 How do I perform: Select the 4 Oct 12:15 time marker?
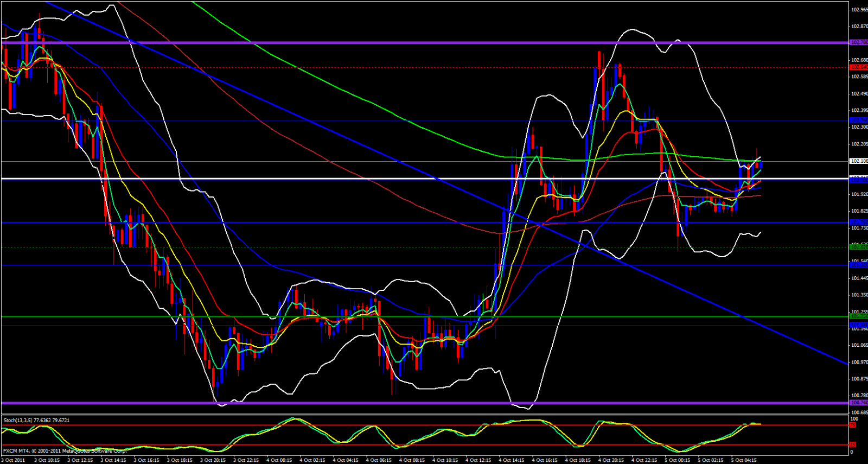pos(478,460)
